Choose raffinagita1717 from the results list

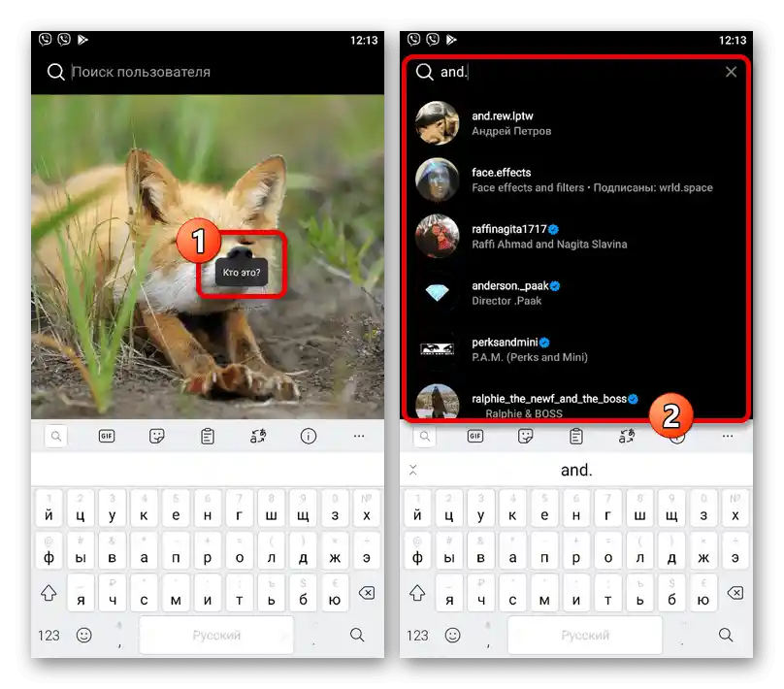(576, 236)
